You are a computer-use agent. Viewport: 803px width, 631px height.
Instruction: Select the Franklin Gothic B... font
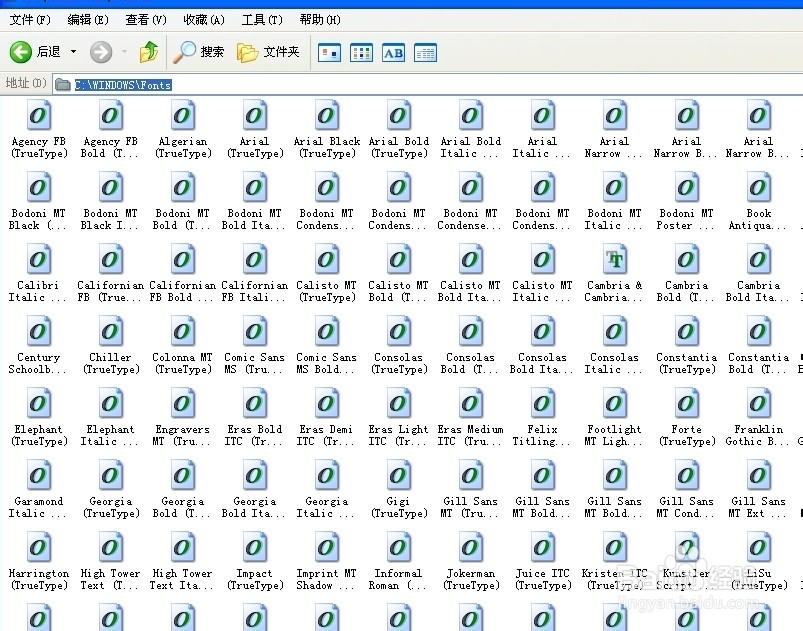(758, 417)
